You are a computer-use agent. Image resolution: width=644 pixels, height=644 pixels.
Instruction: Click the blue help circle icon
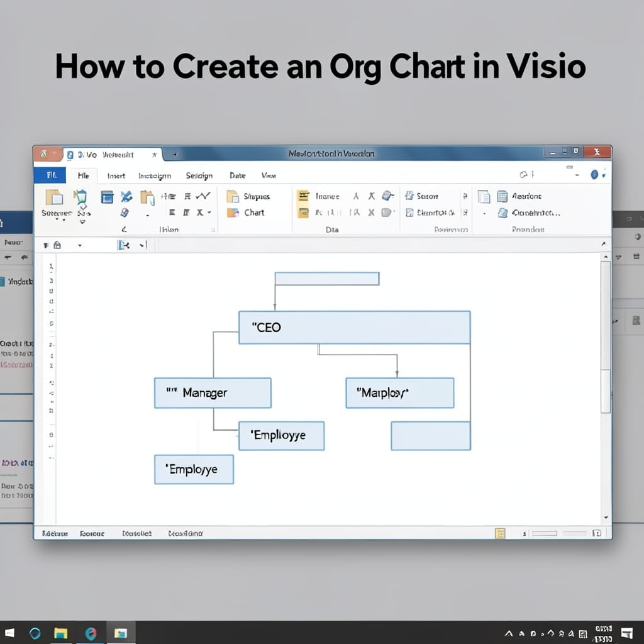point(594,175)
